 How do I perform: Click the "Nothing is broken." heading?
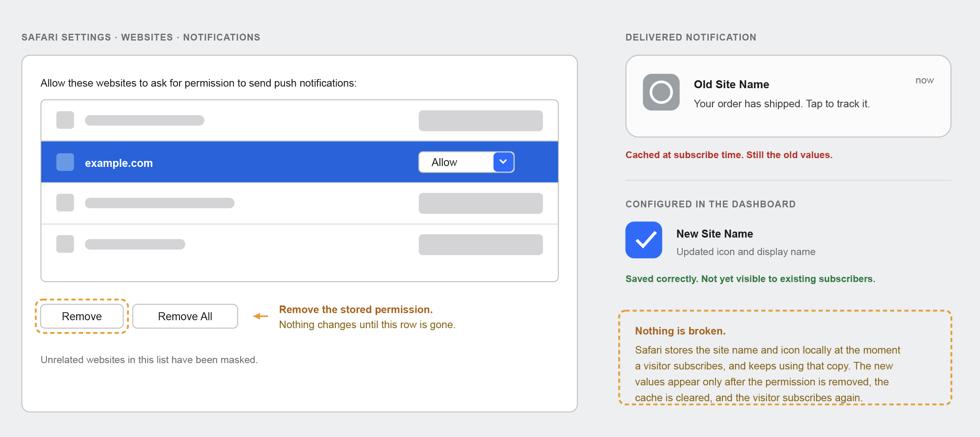pyautogui.click(x=680, y=331)
